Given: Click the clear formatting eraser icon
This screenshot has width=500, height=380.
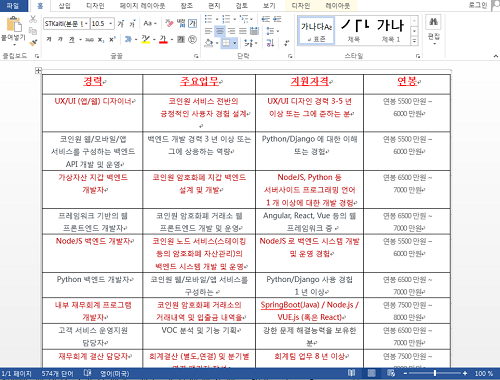Looking at the screenshot, I should pyautogui.click(x=169, y=23).
